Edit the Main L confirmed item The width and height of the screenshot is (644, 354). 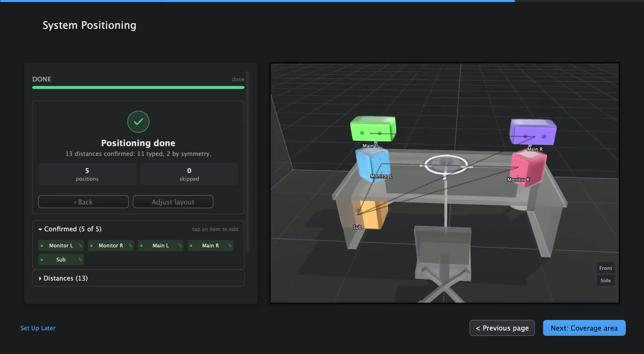161,246
